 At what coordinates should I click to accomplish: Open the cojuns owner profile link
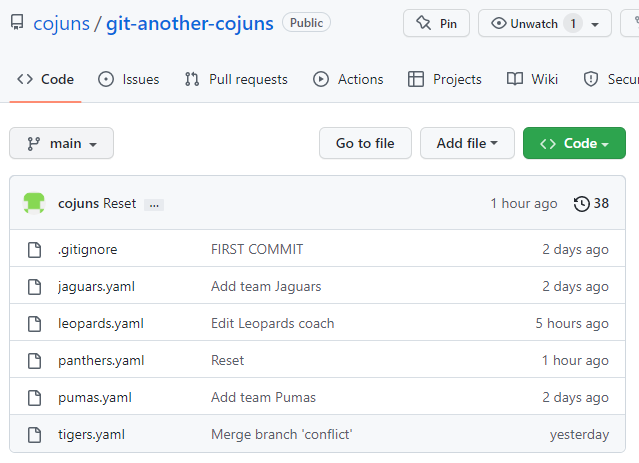(x=61, y=23)
